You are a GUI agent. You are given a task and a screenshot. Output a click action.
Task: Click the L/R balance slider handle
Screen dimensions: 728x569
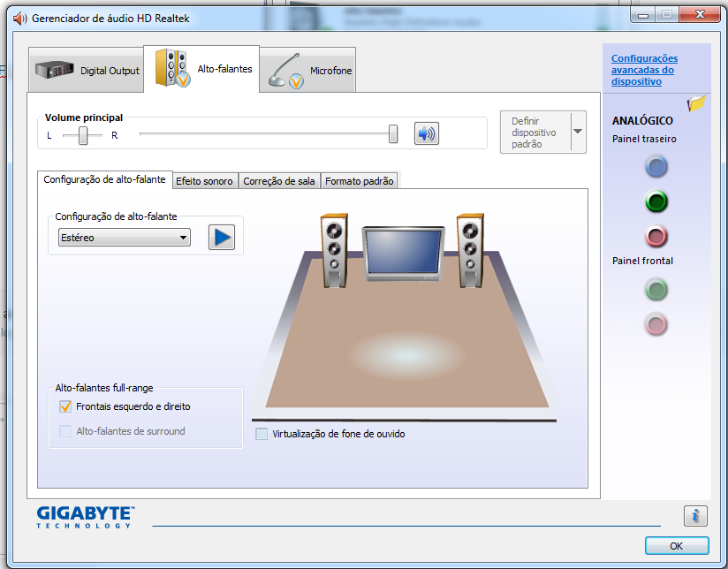pos(83,135)
